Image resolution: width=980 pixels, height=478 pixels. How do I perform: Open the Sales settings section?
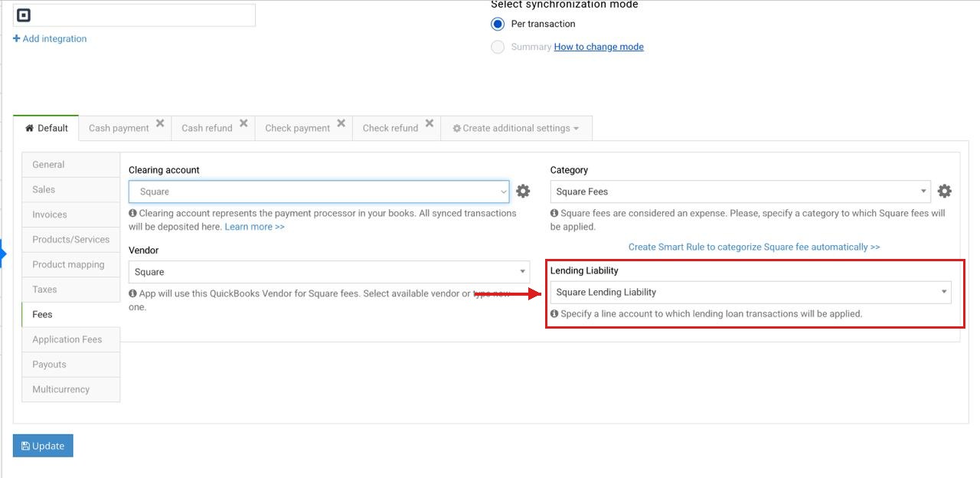(71, 189)
